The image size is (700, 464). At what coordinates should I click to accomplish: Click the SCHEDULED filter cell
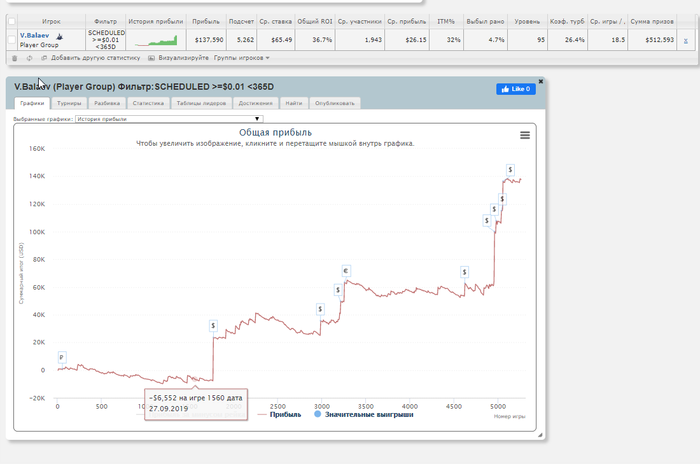coord(106,40)
